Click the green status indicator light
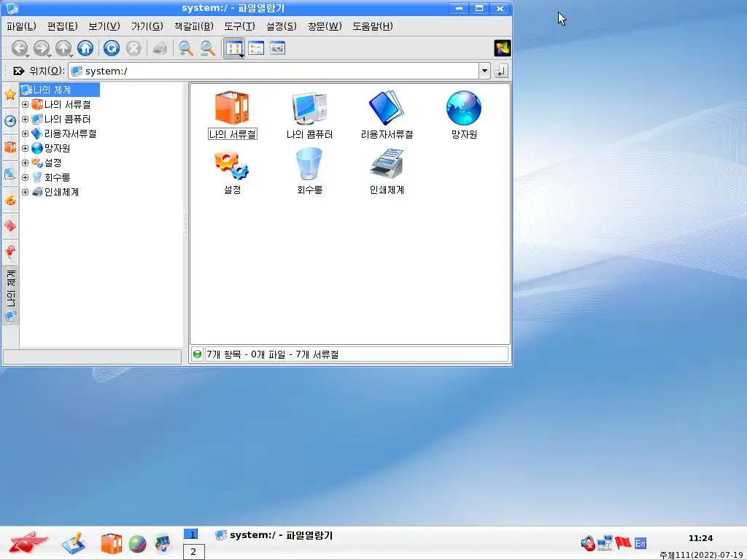 click(x=197, y=354)
